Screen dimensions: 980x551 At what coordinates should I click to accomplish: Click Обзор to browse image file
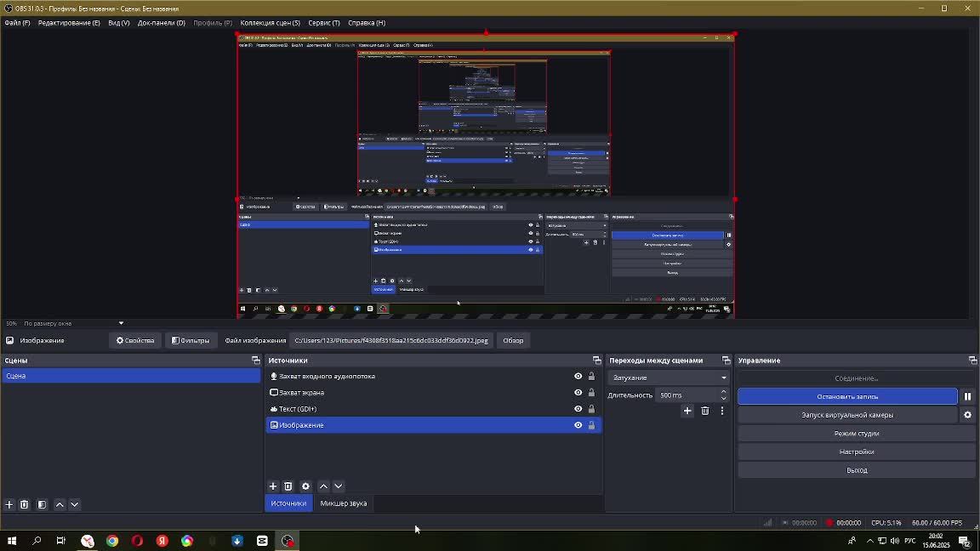pos(513,340)
